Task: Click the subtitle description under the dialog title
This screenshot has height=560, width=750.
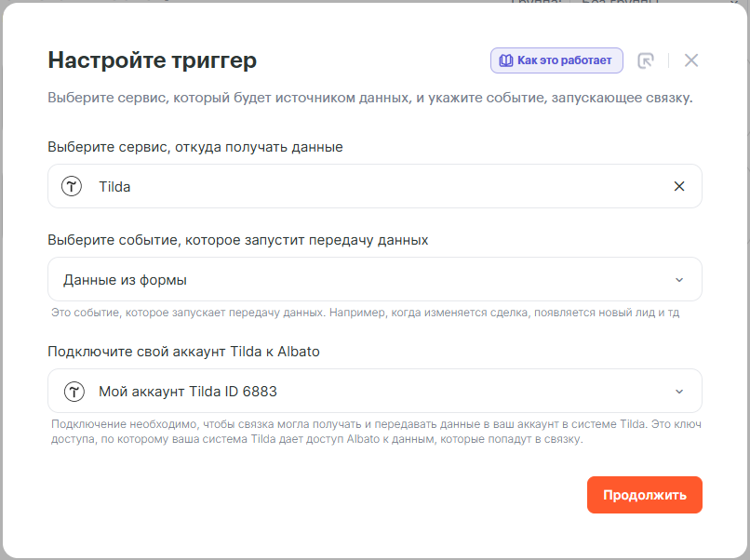Action: (x=369, y=98)
